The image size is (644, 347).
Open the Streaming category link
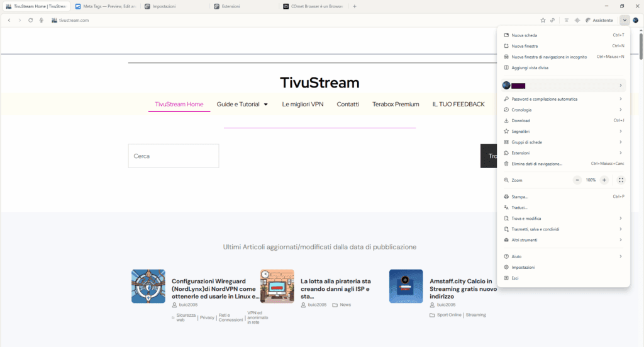475,315
